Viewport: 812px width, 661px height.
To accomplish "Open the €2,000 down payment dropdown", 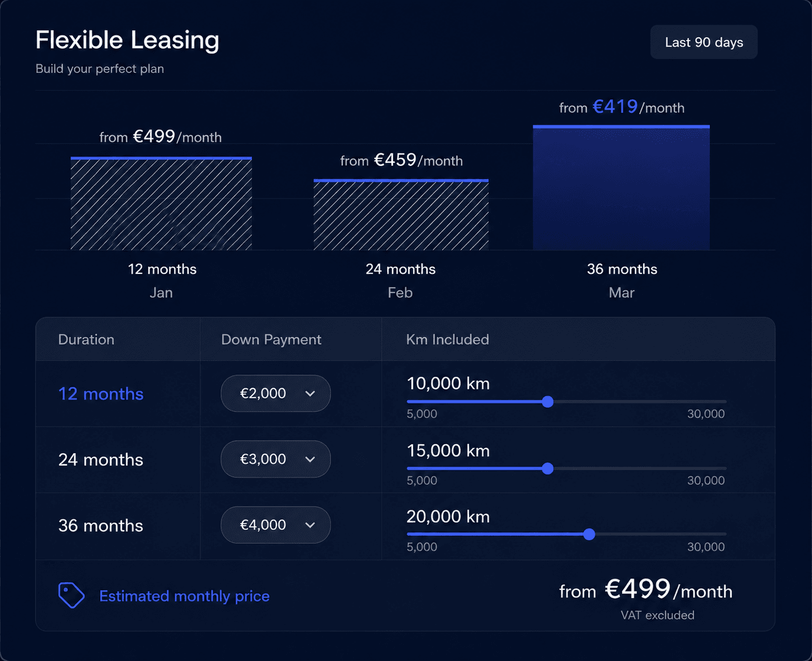I will point(276,394).
